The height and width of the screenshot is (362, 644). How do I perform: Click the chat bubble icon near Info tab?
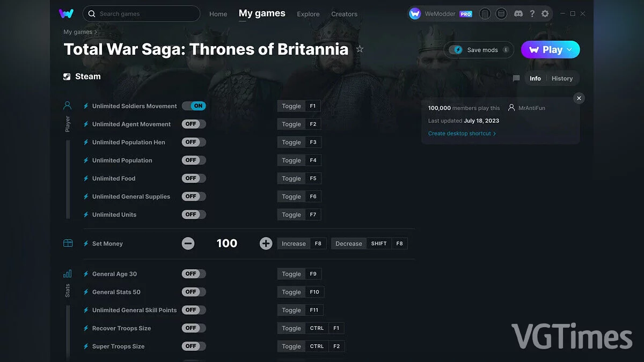point(516,78)
